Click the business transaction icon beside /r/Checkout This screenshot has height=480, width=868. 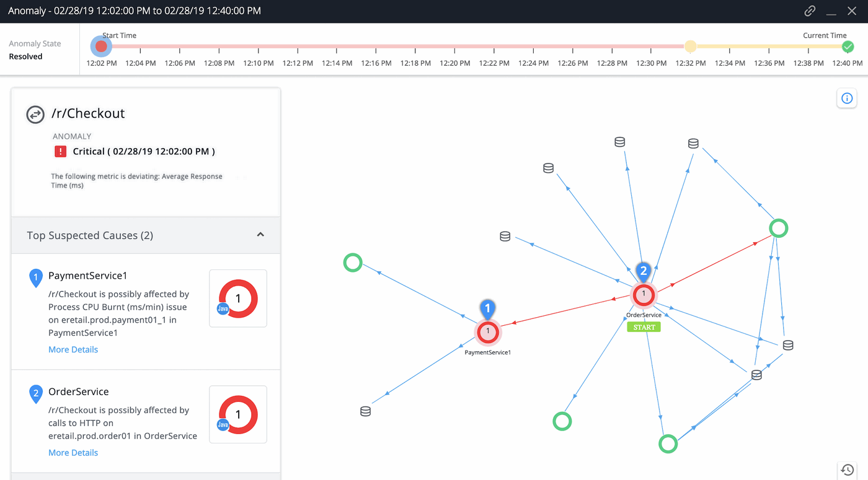(x=35, y=114)
